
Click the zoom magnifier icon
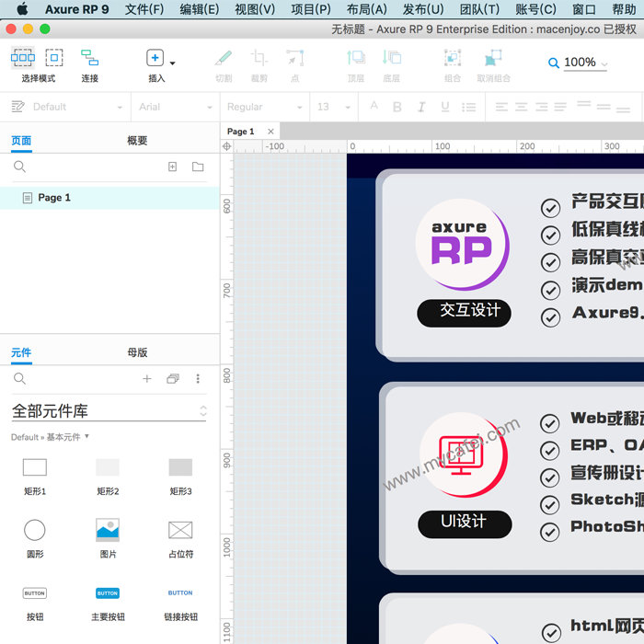pos(553,63)
